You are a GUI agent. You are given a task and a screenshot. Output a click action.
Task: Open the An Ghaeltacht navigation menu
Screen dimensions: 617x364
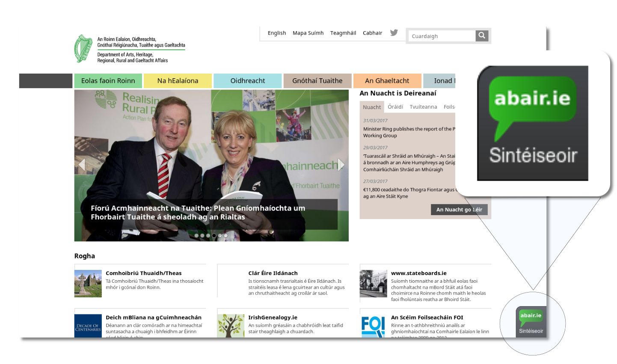(x=387, y=80)
